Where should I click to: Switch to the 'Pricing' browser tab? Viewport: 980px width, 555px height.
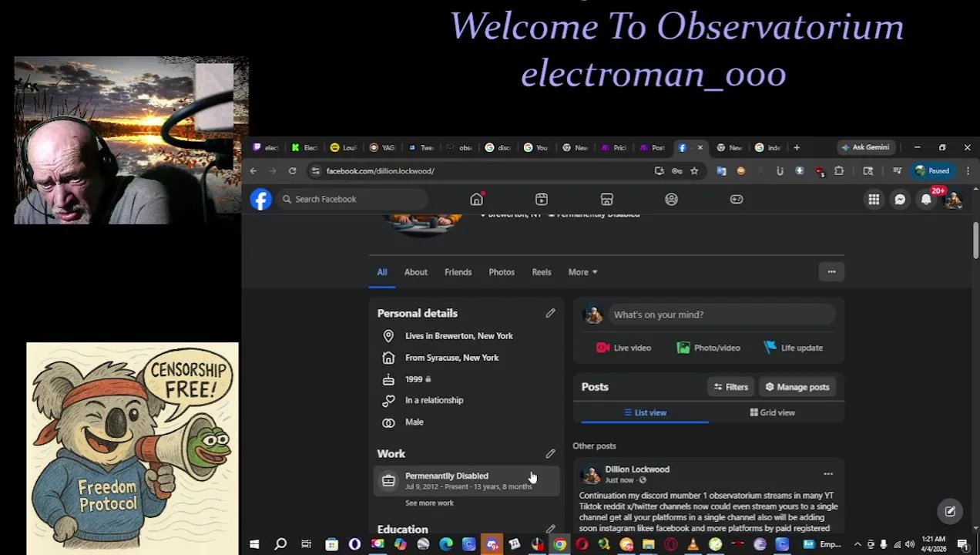614,147
